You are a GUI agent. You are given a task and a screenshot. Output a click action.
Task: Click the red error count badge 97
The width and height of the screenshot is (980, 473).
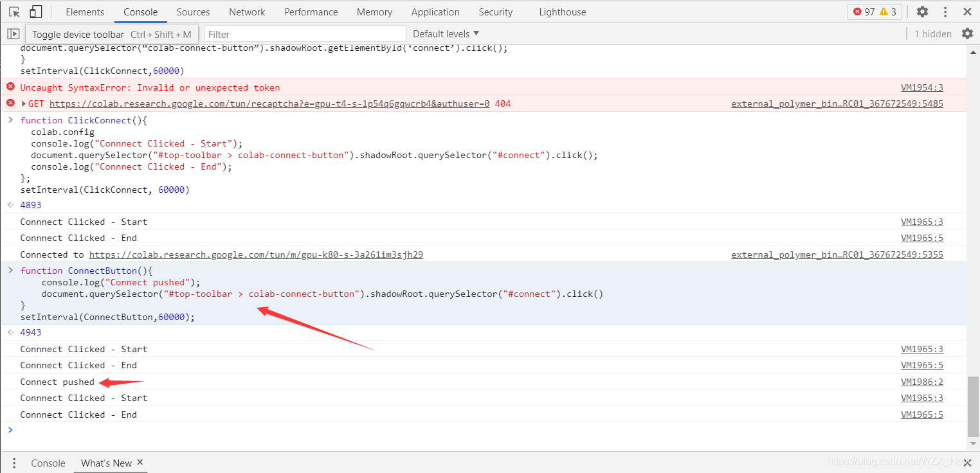pos(864,12)
